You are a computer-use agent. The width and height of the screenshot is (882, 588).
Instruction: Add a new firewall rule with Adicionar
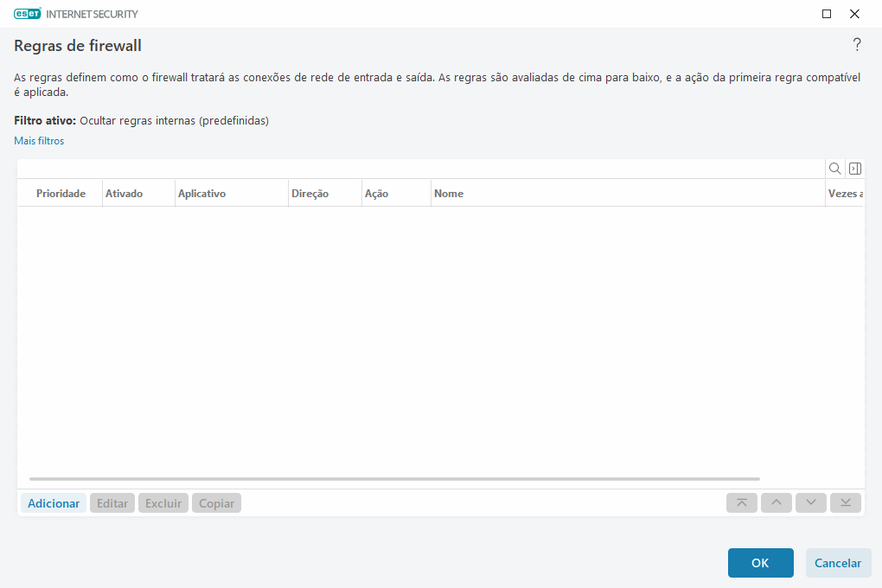point(53,502)
